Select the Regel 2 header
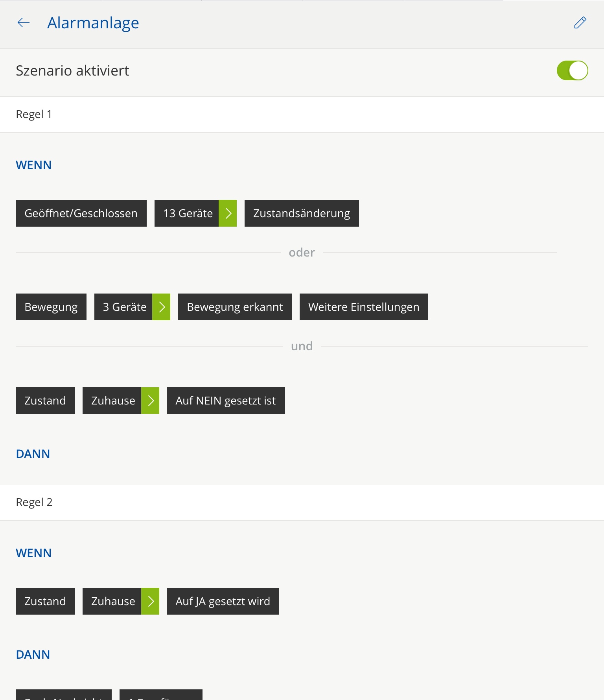604x700 pixels. pos(34,502)
